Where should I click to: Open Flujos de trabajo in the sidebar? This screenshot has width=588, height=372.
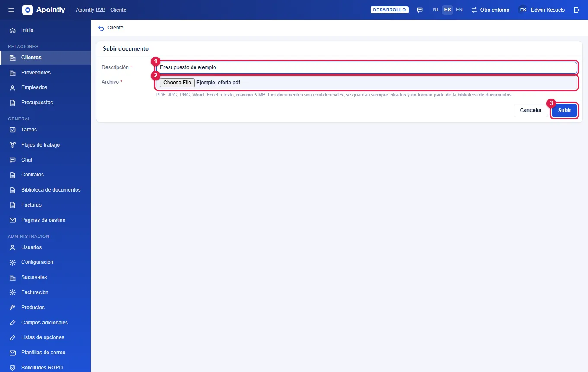pyautogui.click(x=45, y=145)
